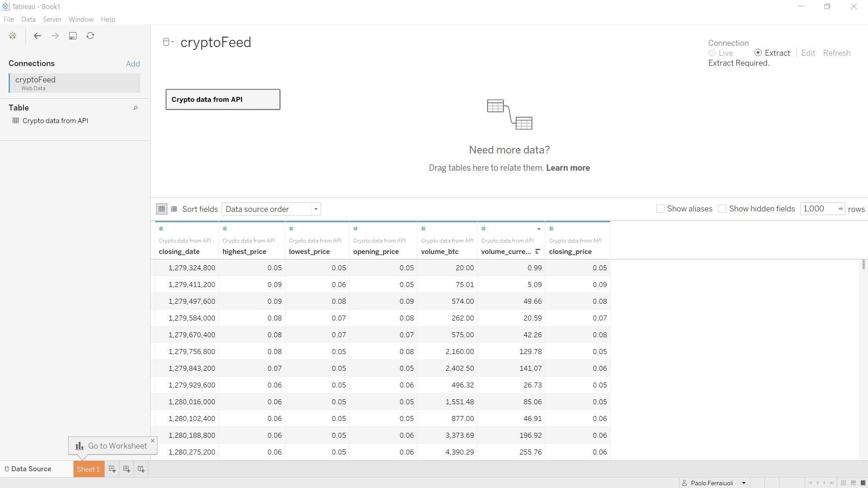This screenshot has height=488, width=868.
Task: Click the data grid vertical scrollbar thumb
Action: tap(863, 264)
